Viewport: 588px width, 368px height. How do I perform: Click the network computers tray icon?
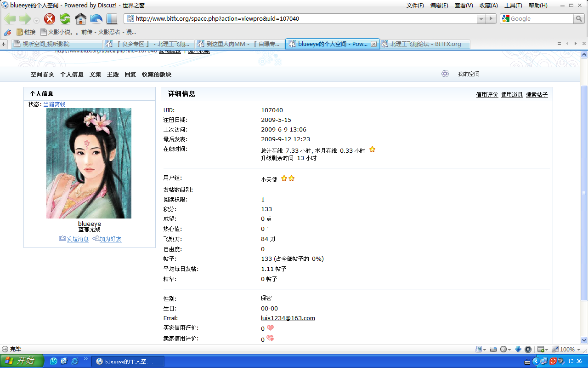[x=544, y=361]
